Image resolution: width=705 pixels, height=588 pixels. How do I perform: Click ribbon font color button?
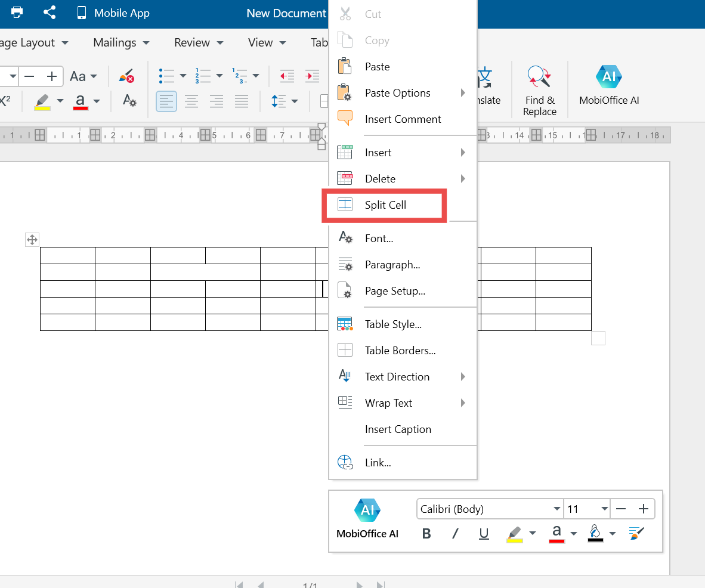pyautogui.click(x=80, y=101)
